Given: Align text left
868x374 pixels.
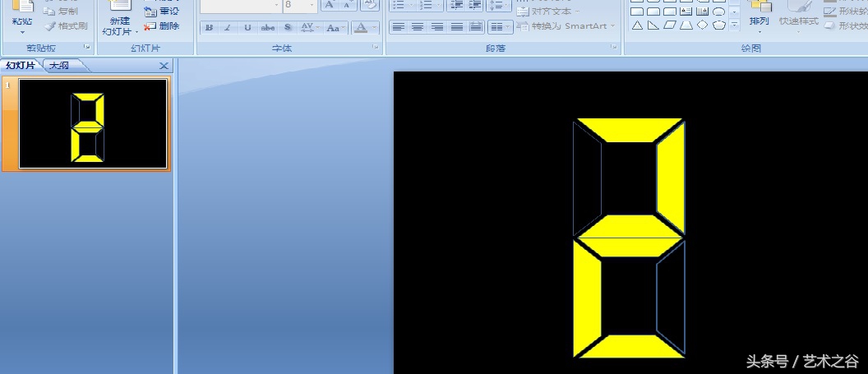Looking at the screenshot, I should tap(399, 26).
